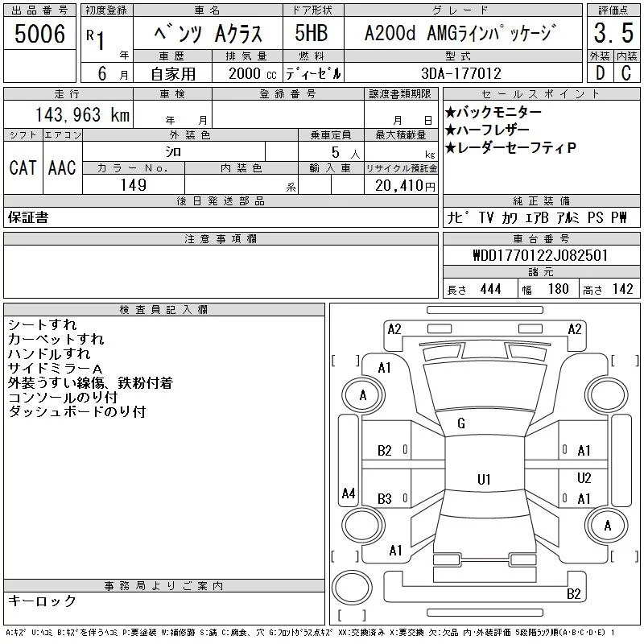
Task: Click the rear-right wheel A circle
Action: [x=607, y=526]
